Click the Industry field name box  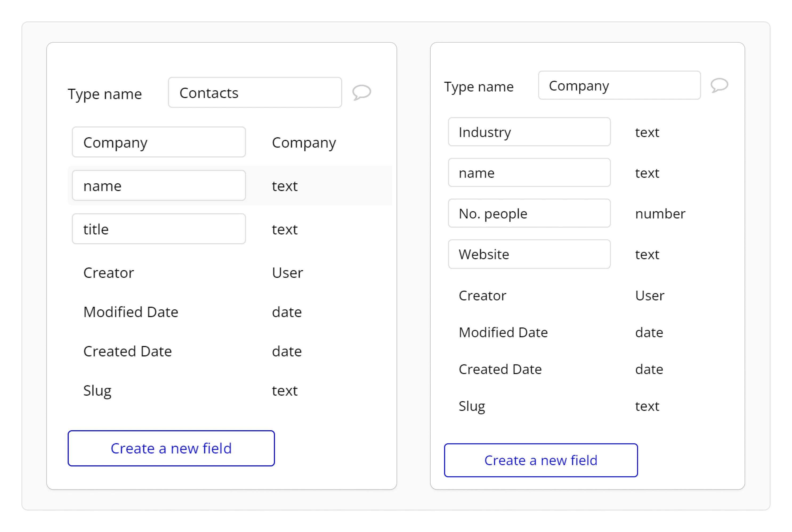pyautogui.click(x=529, y=132)
